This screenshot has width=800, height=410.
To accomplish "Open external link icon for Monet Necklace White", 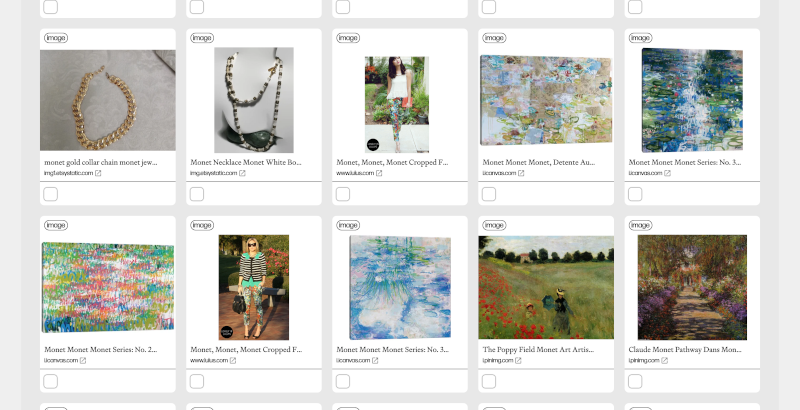I will pos(242,173).
